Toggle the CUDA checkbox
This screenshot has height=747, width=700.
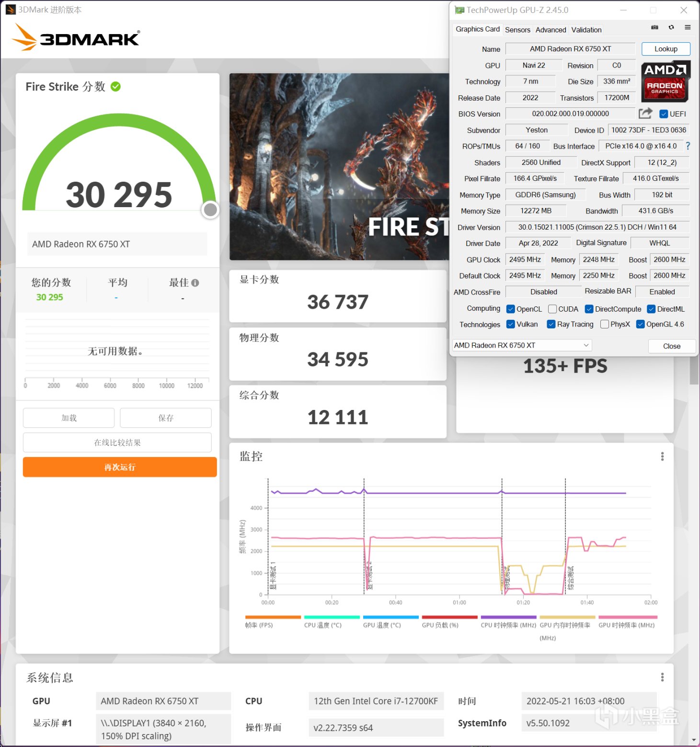pyautogui.click(x=552, y=309)
